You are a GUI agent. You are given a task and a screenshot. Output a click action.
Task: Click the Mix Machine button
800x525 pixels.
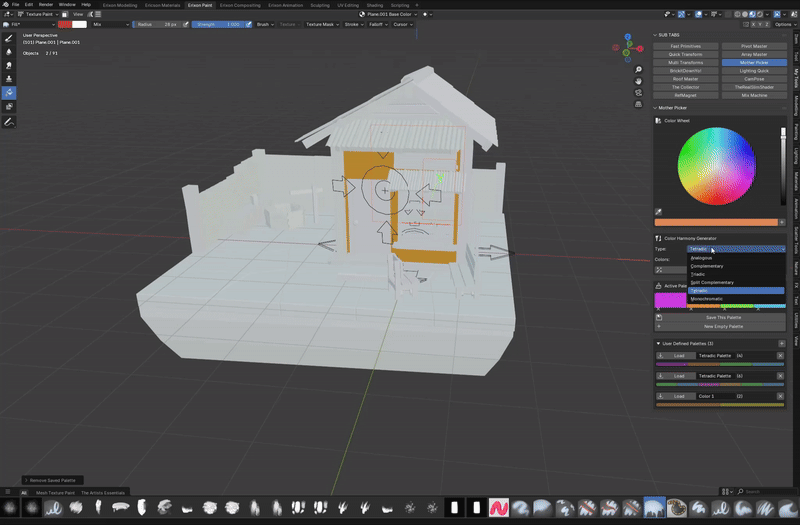[x=754, y=95]
